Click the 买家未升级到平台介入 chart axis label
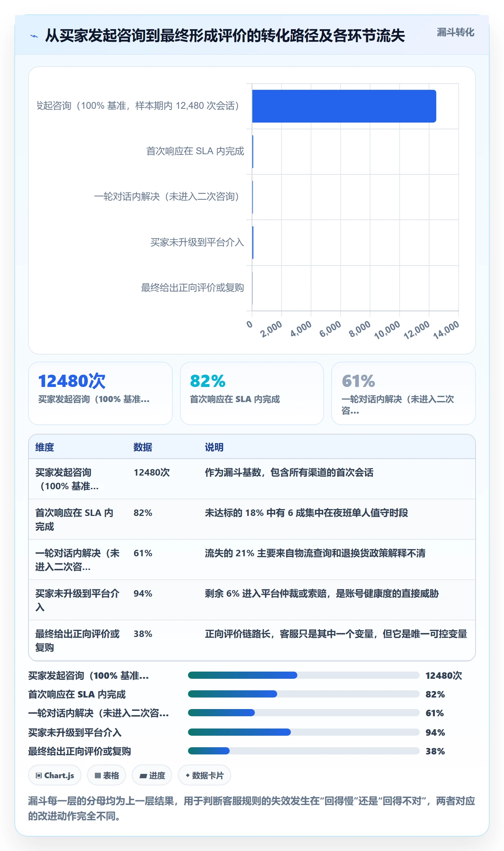 [197, 242]
